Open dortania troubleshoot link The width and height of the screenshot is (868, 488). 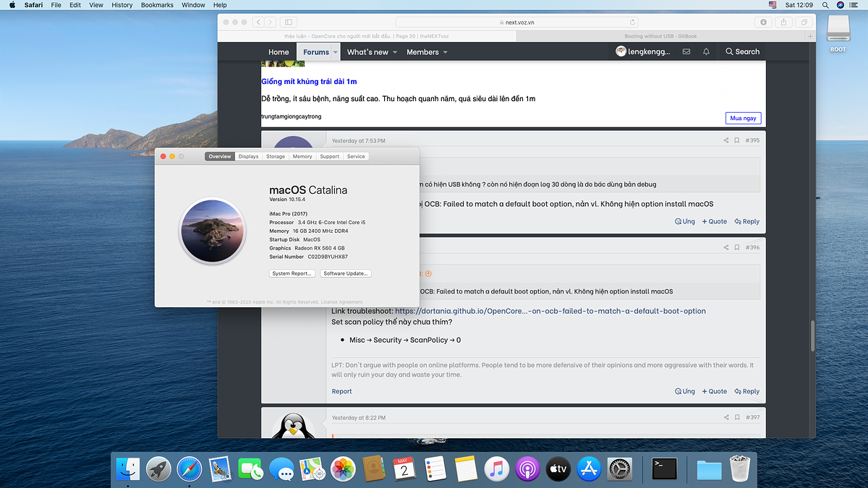tap(550, 311)
